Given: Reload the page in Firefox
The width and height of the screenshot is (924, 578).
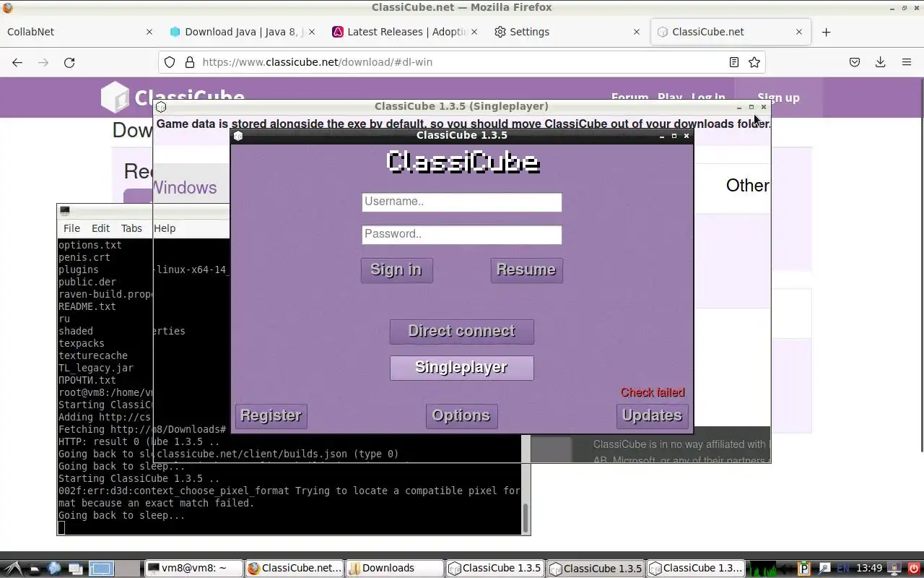Looking at the screenshot, I should [x=69, y=62].
